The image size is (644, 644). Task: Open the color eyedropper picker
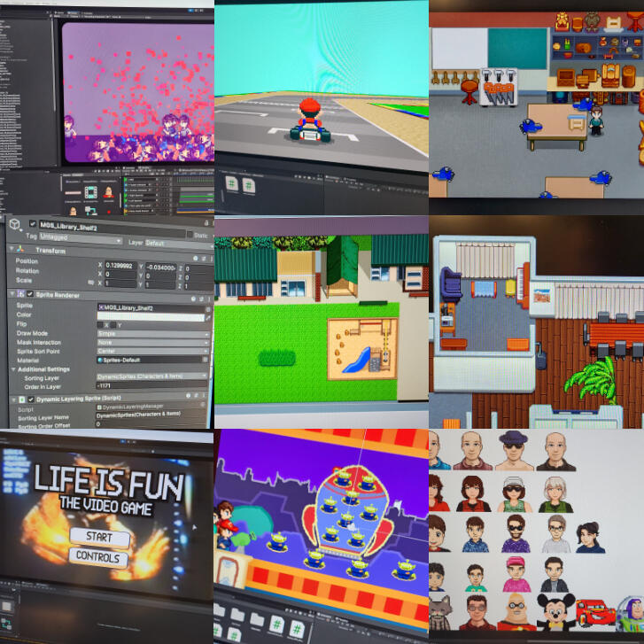tap(207, 315)
